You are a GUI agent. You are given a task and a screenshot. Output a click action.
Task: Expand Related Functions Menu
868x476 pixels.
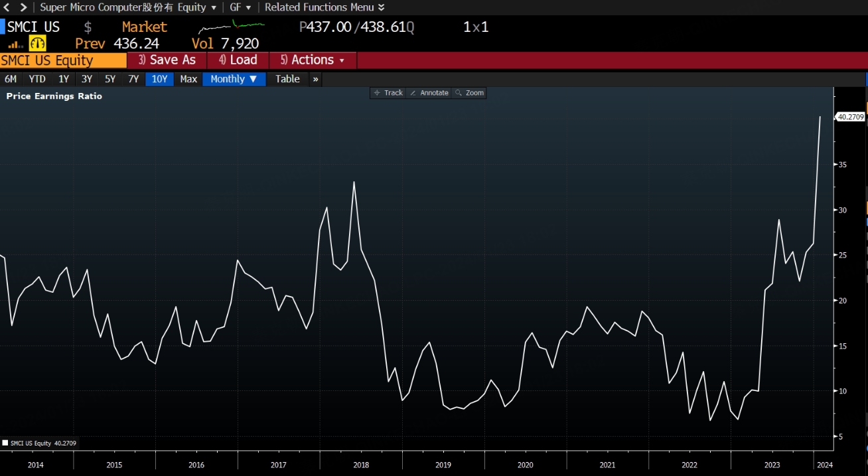point(324,7)
